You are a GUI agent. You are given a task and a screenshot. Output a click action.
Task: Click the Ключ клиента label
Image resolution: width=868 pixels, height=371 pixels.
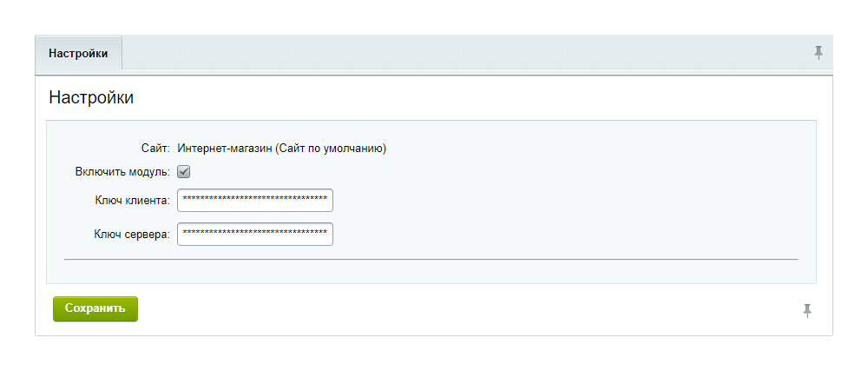pos(132,201)
